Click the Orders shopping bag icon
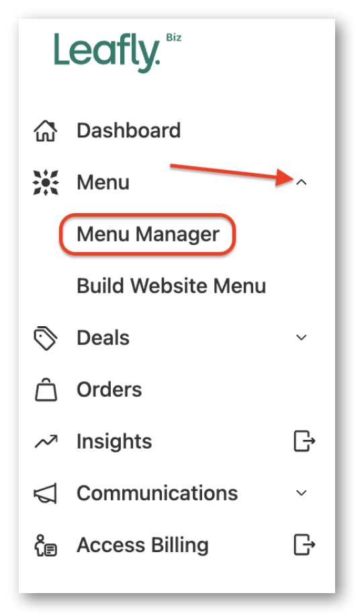This screenshot has height=616, width=364. point(46,389)
